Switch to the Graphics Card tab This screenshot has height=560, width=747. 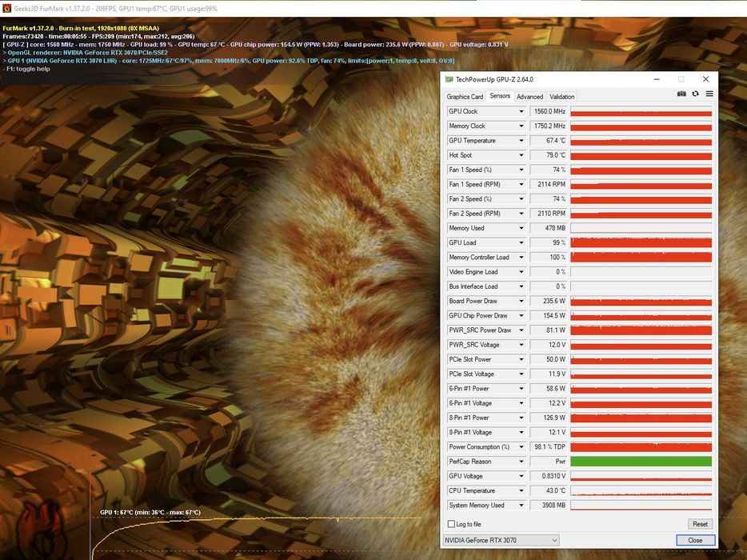click(x=465, y=96)
